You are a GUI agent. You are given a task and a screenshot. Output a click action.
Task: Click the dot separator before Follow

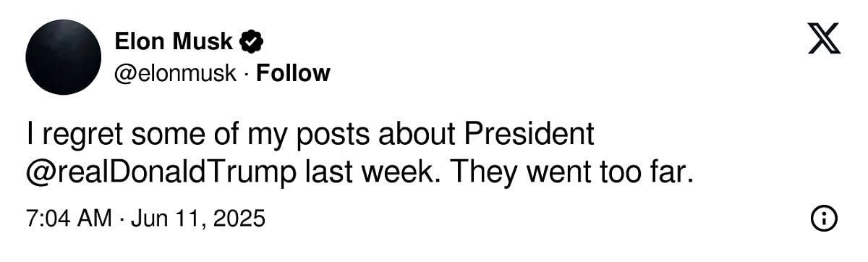(246, 74)
